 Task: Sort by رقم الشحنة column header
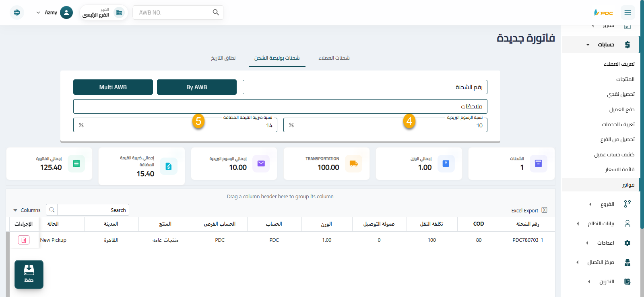tap(528, 224)
